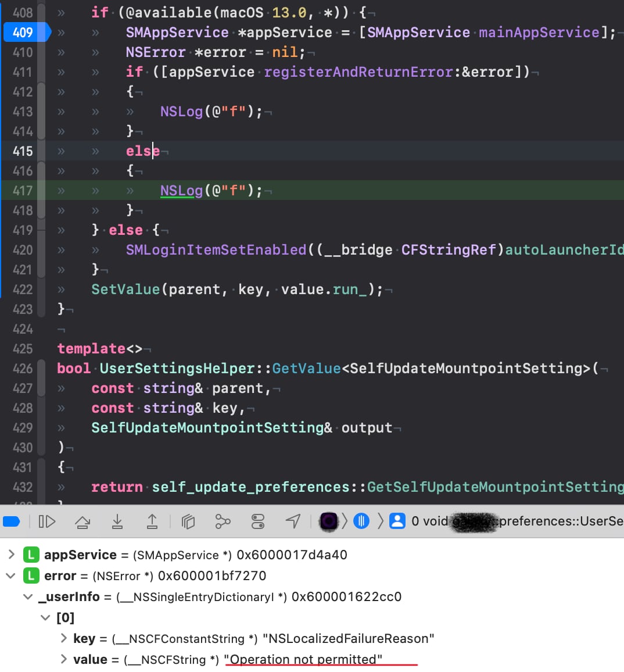The image size is (624, 672).
Task: Open the Debug Memory Graph tool
Action: tap(223, 521)
